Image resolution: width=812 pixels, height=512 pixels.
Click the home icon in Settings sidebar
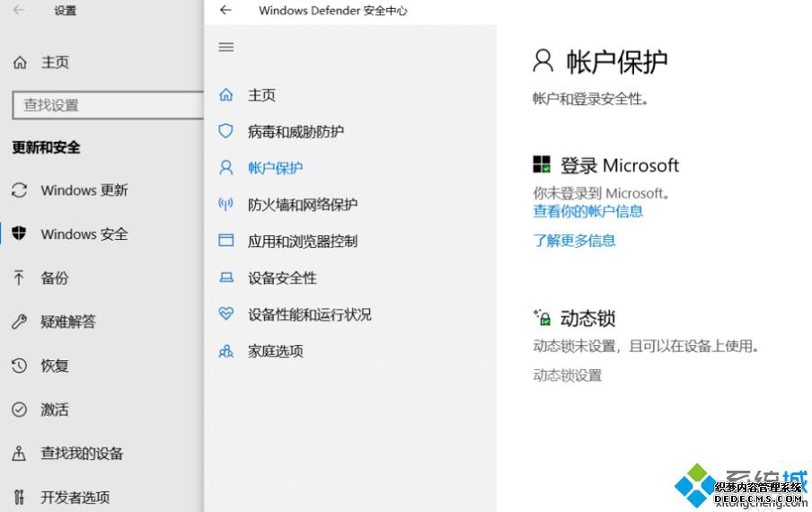tap(20, 63)
